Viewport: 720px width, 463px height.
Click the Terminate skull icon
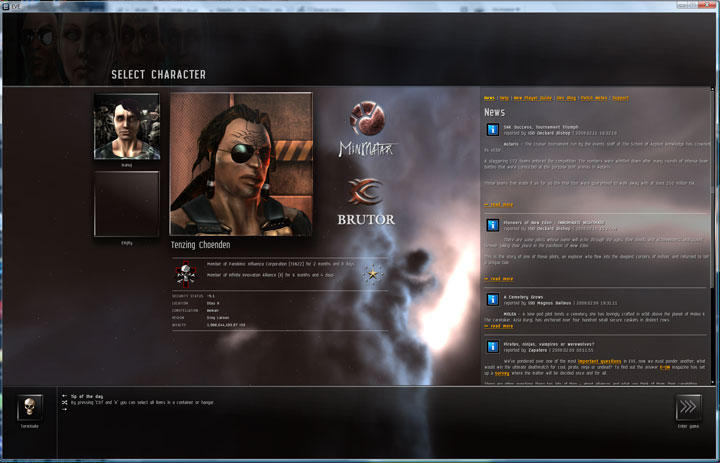pyautogui.click(x=30, y=407)
